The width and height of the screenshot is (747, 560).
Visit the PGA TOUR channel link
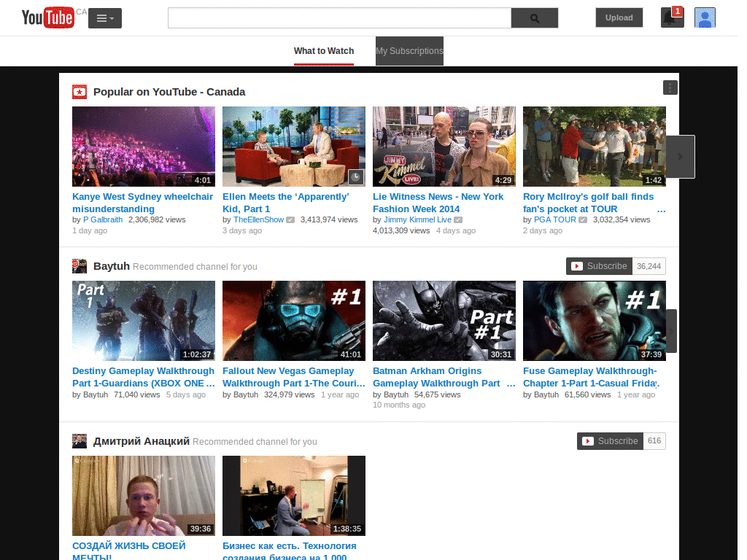pos(555,219)
